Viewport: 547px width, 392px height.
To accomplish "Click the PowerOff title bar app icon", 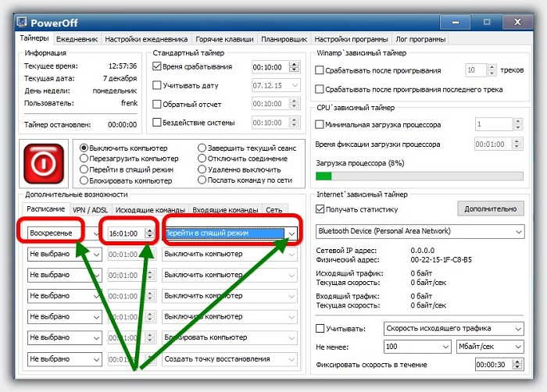I will pos(22,22).
